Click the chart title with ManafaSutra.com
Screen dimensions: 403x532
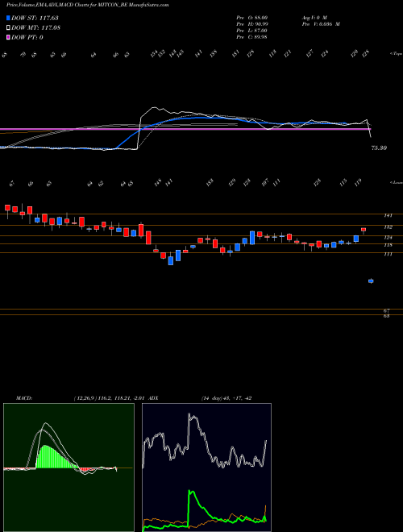click(x=88, y=6)
